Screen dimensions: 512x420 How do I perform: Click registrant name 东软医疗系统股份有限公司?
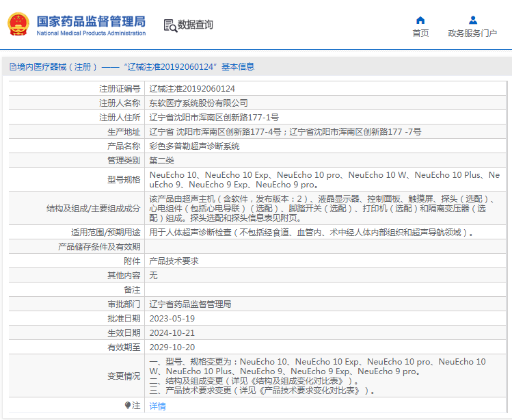[198, 103]
